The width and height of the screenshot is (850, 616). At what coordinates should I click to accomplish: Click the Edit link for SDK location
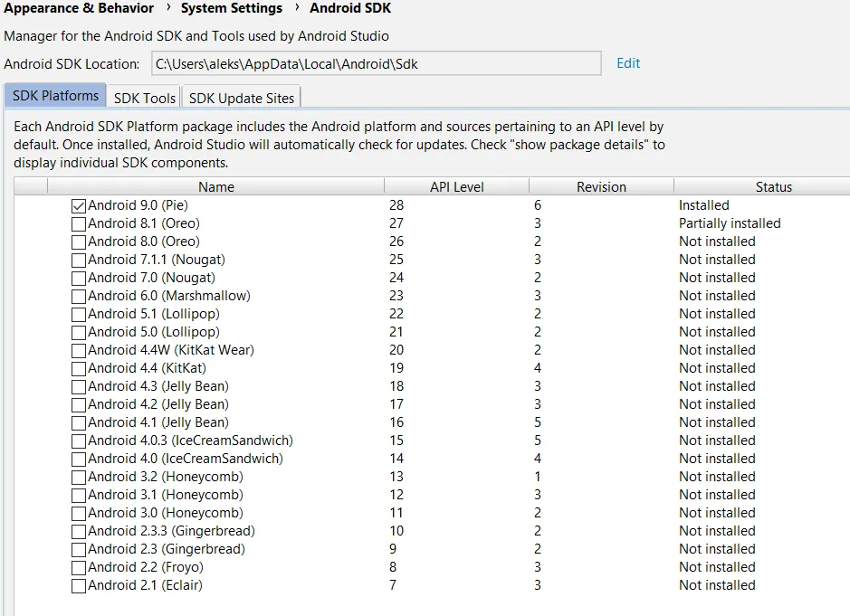pos(628,63)
